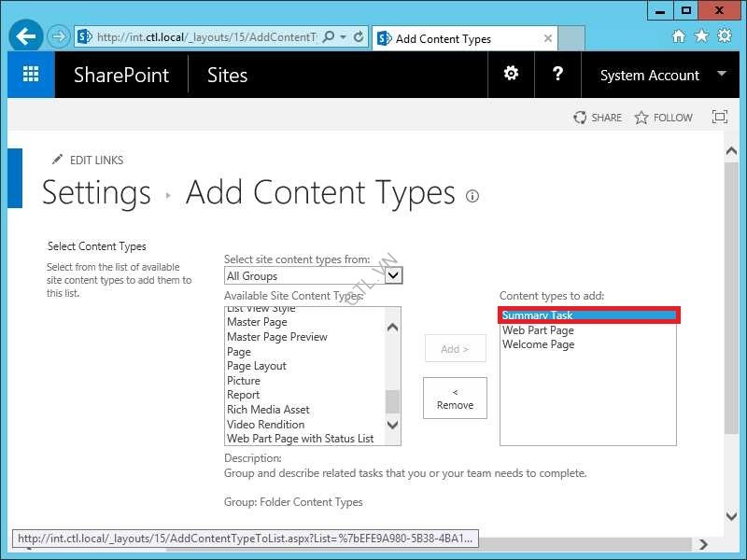This screenshot has width=747, height=560.
Task: Open the Sites navigation item
Action: (227, 76)
